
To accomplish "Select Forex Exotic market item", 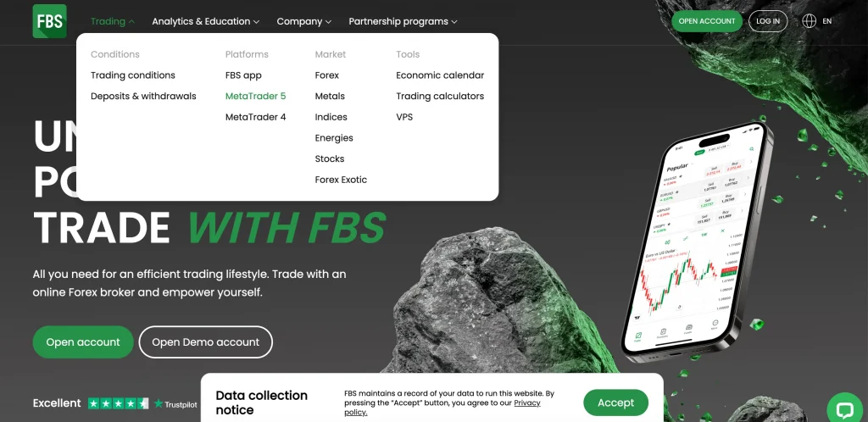I will pos(341,180).
